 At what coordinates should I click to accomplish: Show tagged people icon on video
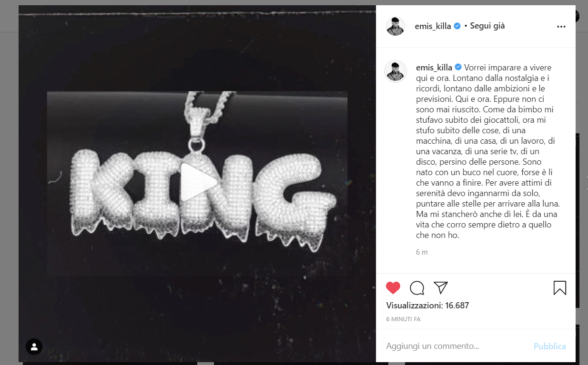34,347
